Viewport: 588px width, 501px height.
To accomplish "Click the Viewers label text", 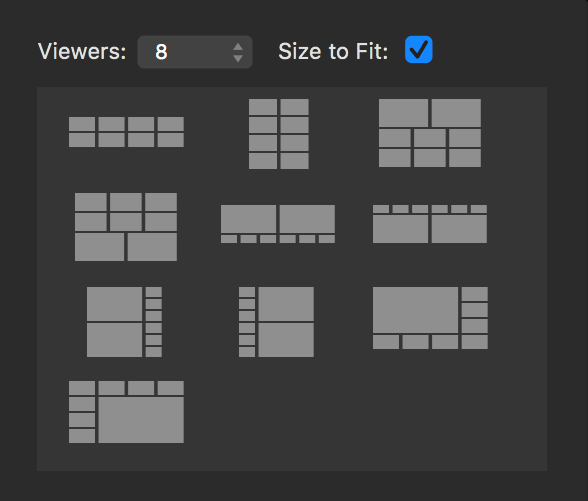I will click(82, 51).
